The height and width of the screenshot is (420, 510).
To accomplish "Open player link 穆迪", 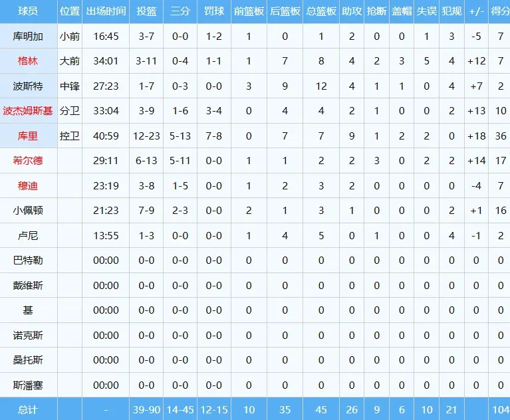I will point(28,186).
